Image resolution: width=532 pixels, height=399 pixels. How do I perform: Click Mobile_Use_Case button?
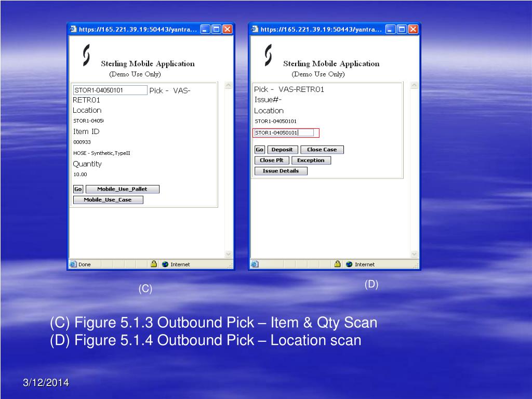108,200
